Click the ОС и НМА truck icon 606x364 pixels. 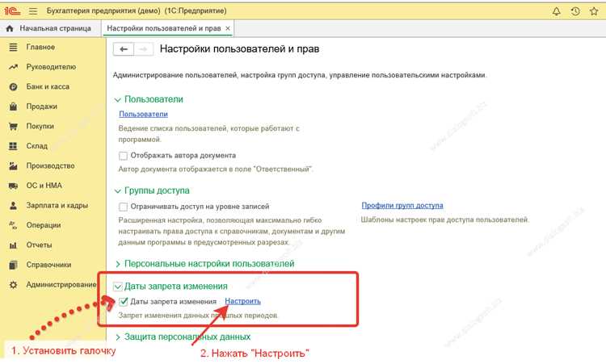(13, 186)
